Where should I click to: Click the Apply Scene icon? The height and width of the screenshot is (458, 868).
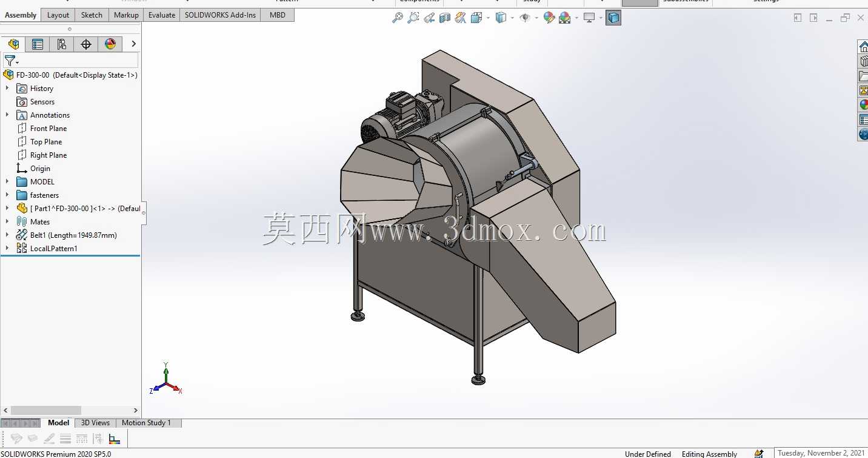565,18
